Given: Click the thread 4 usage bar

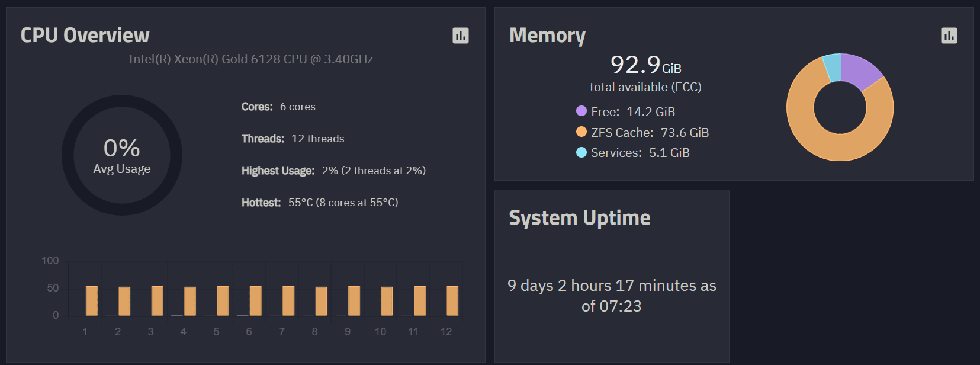Looking at the screenshot, I should (x=190, y=301).
